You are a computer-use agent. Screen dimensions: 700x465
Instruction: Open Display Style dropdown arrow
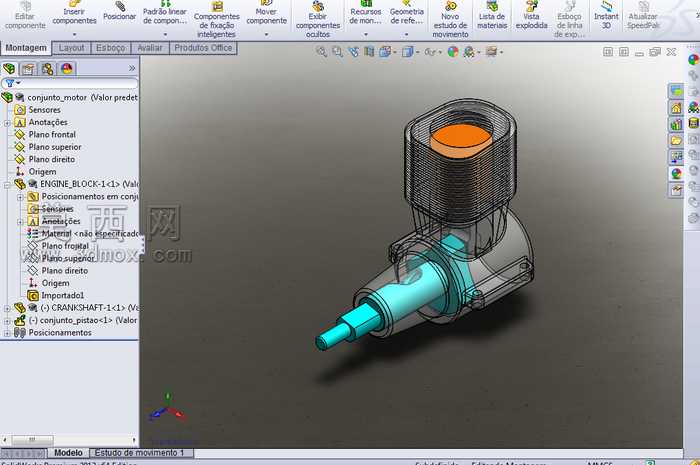click(x=417, y=53)
